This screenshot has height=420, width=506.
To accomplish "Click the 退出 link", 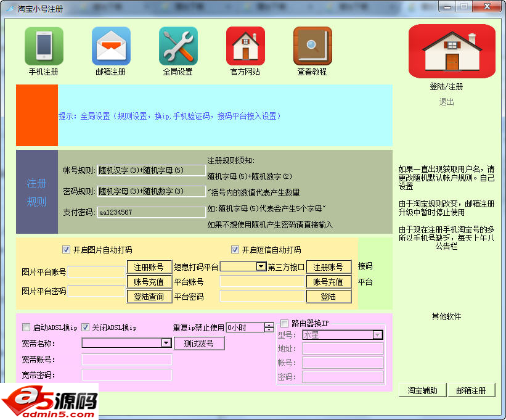I will pyautogui.click(x=446, y=102).
